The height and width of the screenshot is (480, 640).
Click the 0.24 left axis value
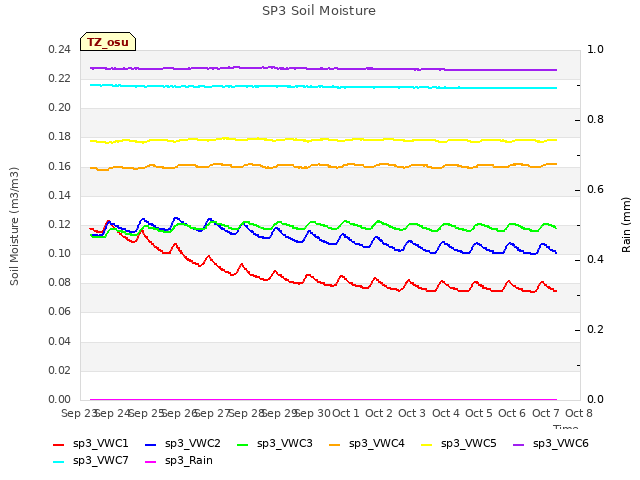pos(60,50)
